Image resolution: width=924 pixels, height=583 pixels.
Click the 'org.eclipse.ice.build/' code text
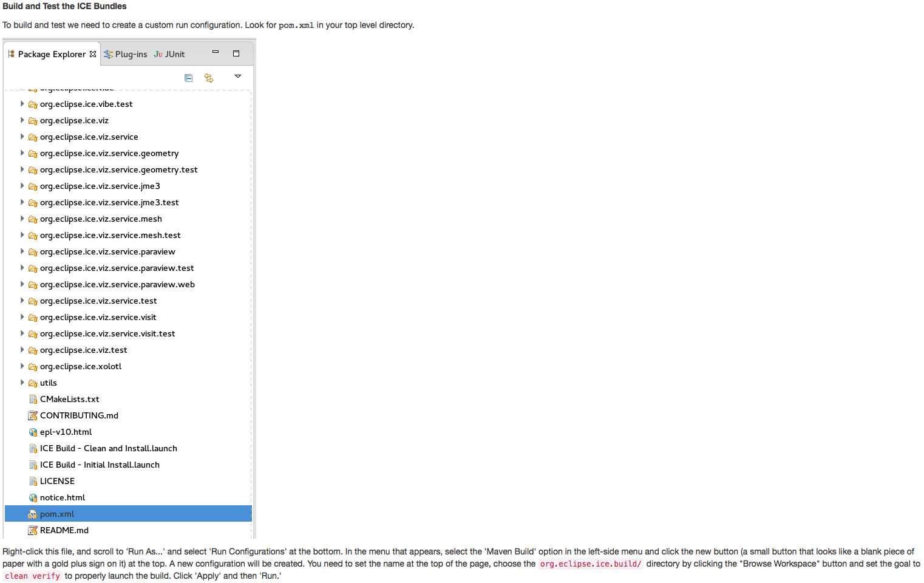[591, 564]
